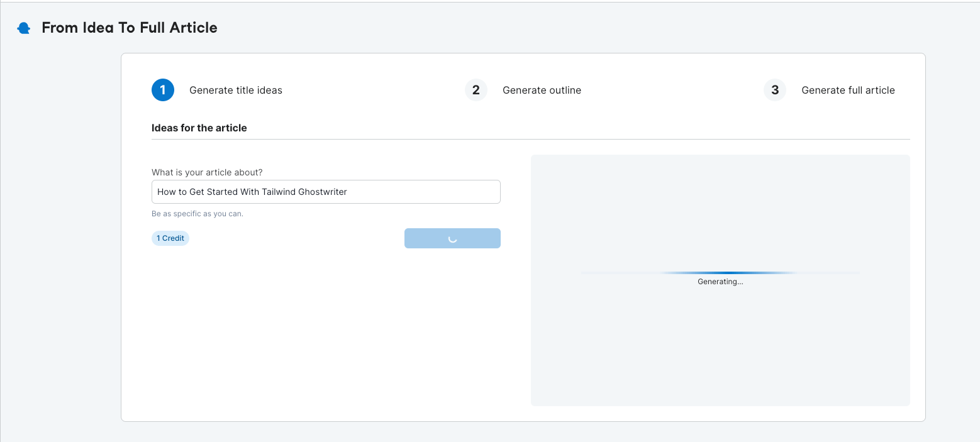Select the "Generate title ideas" step label

click(x=236, y=91)
